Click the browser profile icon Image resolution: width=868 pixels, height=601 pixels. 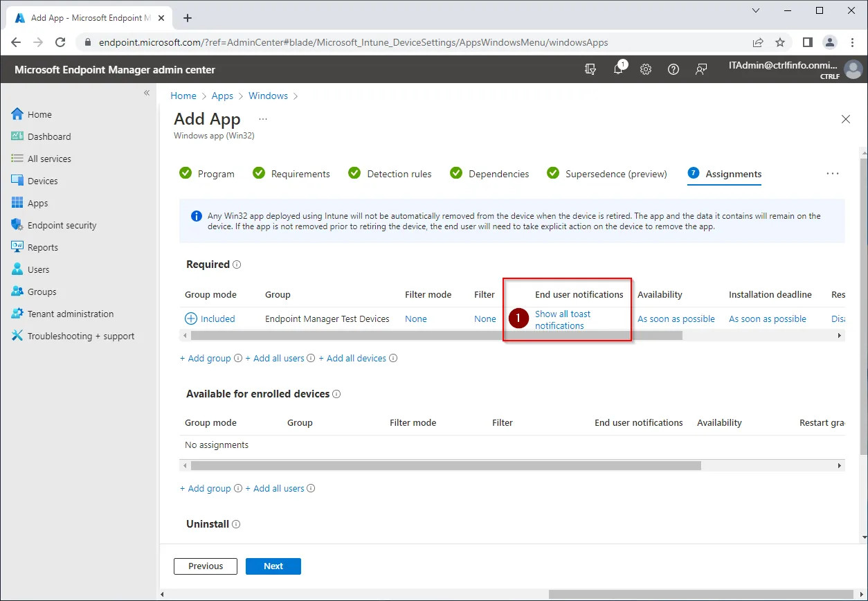(x=830, y=42)
